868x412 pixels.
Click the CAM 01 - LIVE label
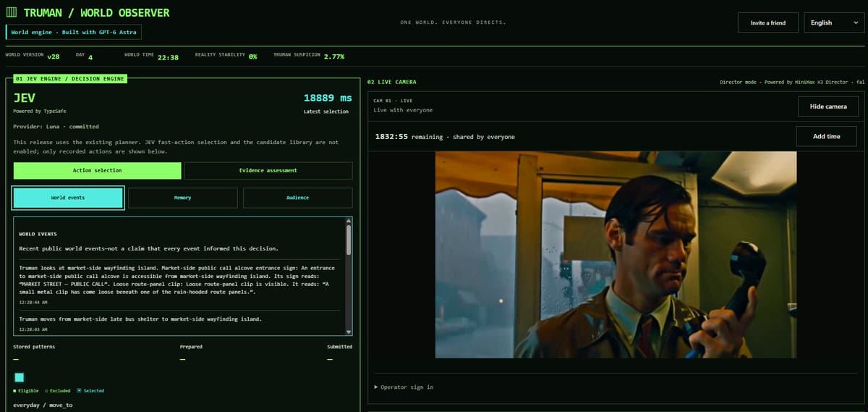[393, 100]
